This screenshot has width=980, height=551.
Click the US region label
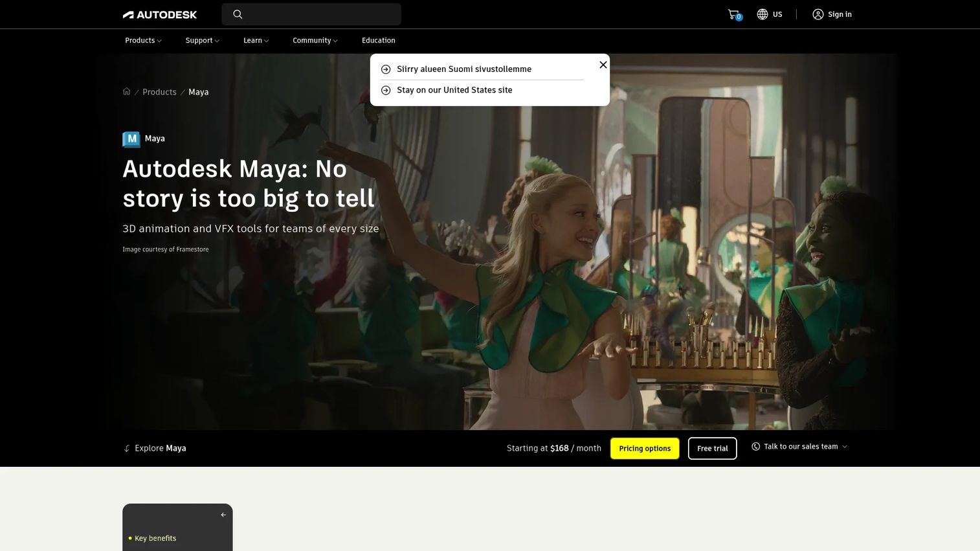777,14
